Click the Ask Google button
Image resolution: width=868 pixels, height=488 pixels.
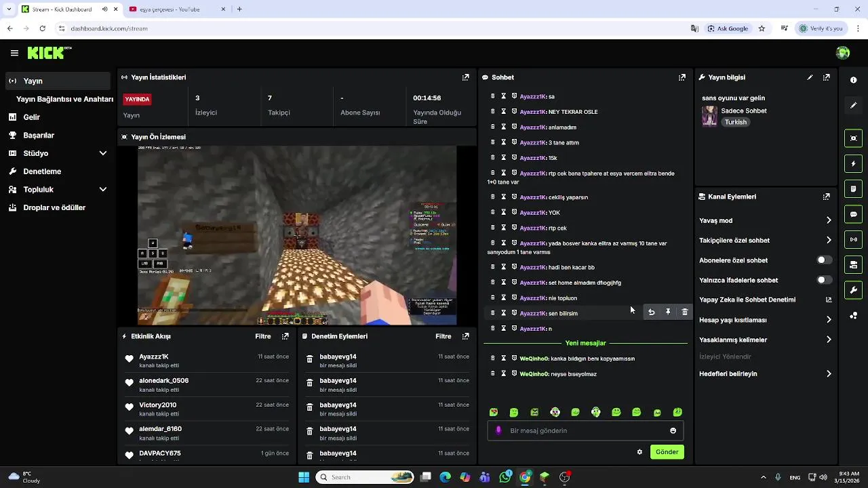click(x=728, y=28)
